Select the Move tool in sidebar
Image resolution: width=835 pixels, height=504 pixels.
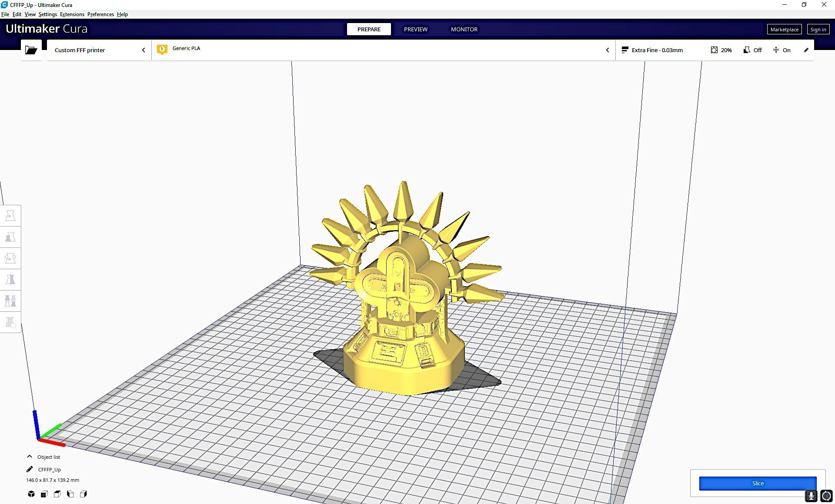[x=10, y=216]
